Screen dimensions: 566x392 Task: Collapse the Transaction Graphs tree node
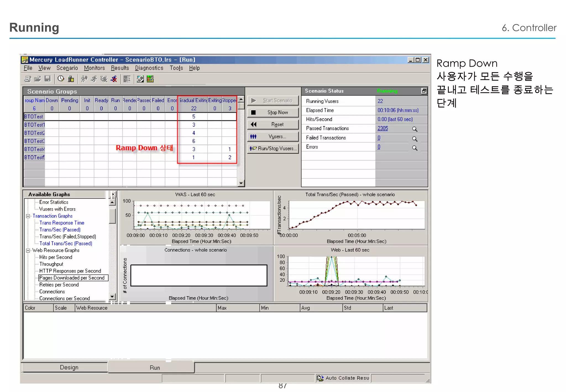[28, 216]
